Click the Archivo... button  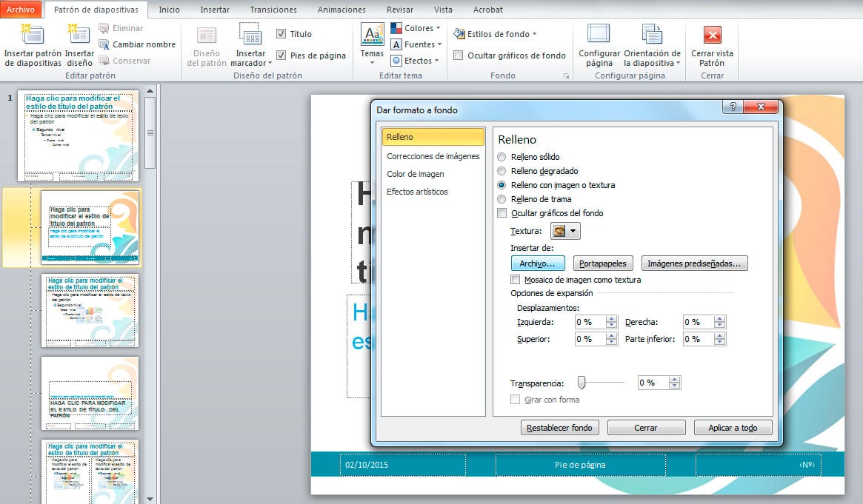538,263
